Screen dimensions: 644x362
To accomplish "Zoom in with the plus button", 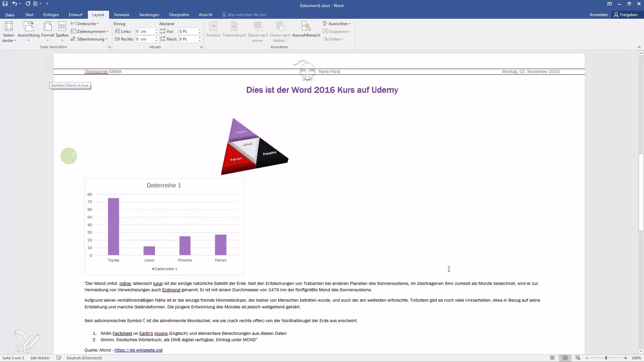I will [x=626, y=358].
